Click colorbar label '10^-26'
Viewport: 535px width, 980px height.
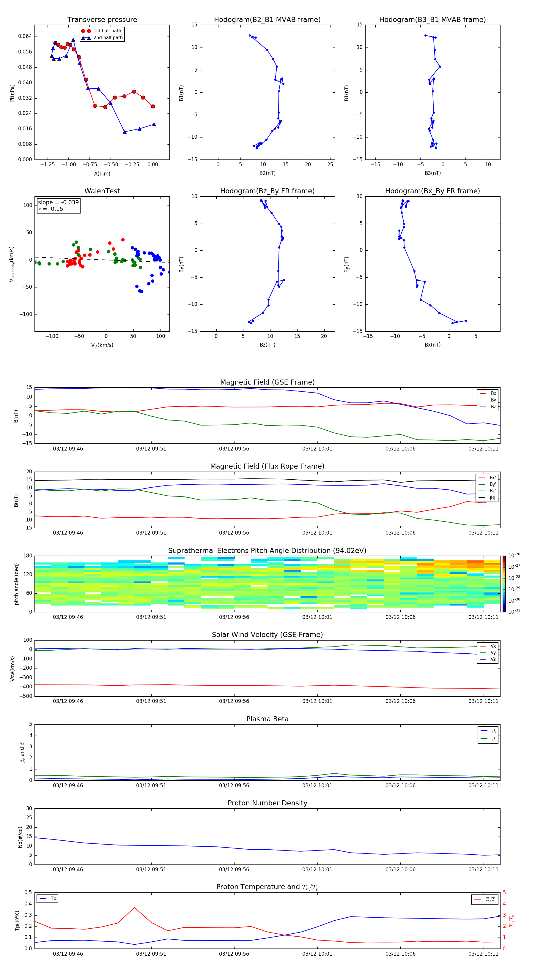point(514,555)
